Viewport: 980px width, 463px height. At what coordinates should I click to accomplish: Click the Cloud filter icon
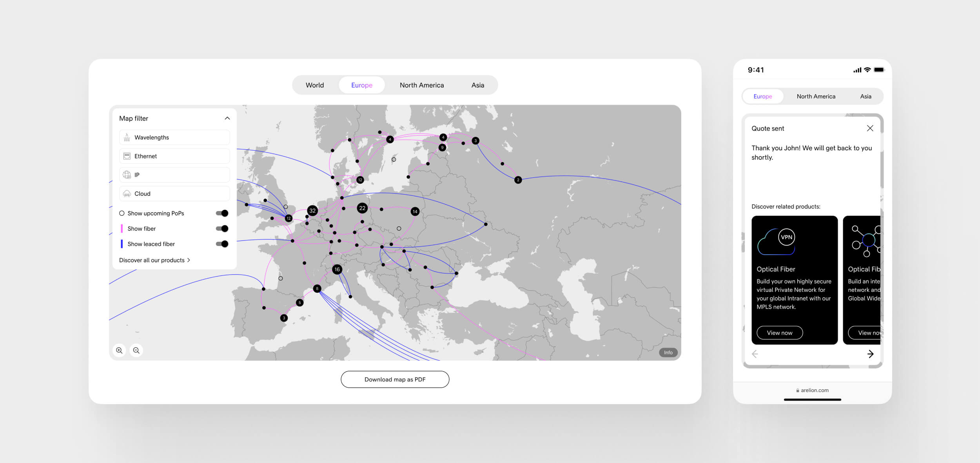coord(127,194)
